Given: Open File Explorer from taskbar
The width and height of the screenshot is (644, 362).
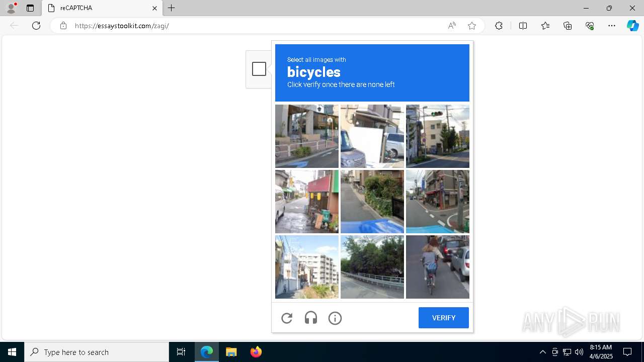Looking at the screenshot, I should pos(231,352).
